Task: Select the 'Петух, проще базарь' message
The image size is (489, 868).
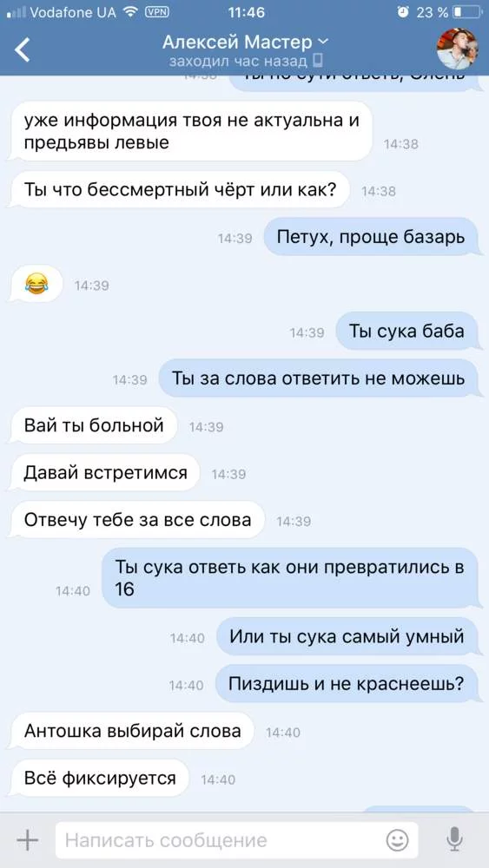Action: (x=371, y=238)
